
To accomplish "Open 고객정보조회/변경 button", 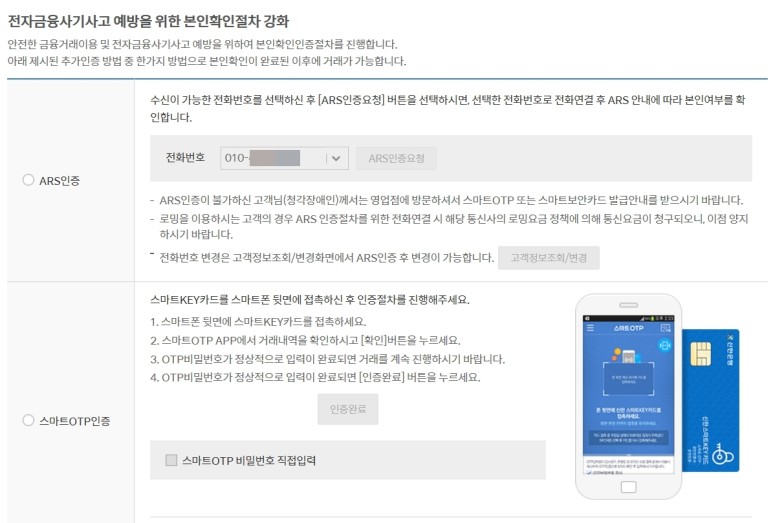I will coord(549,258).
